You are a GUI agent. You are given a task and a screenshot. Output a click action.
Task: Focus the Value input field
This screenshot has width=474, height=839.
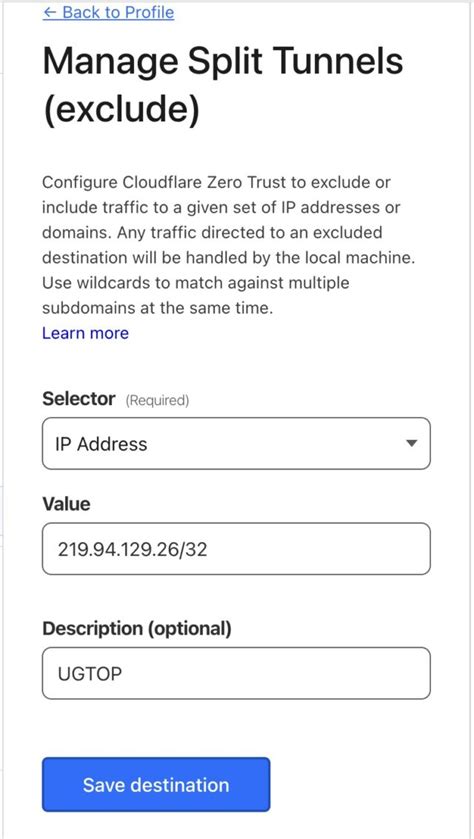coord(236,549)
